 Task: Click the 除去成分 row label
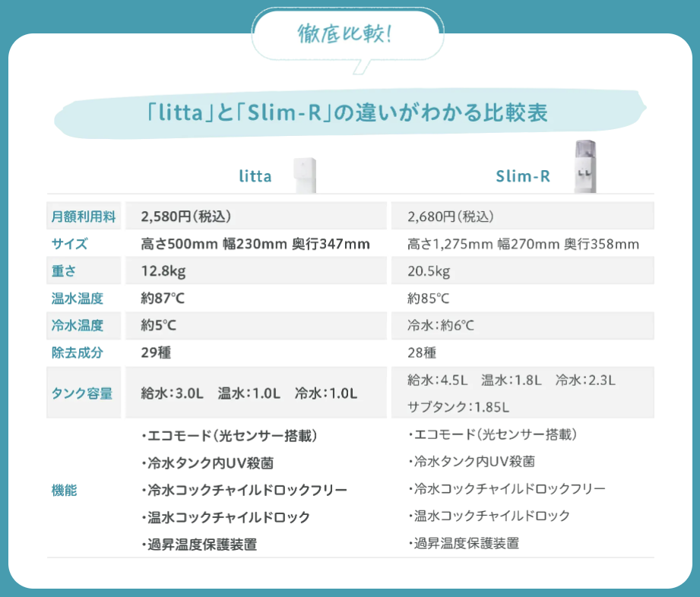pos(77,353)
